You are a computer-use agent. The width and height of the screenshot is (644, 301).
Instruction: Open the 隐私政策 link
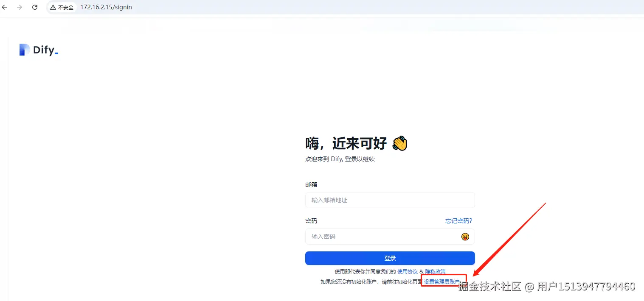point(436,271)
